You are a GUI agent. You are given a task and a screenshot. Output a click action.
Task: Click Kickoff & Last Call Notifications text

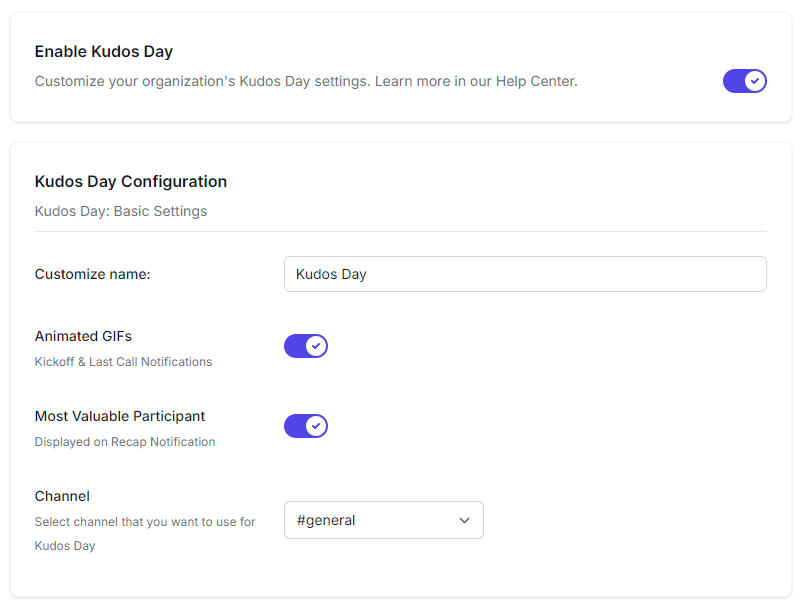pyautogui.click(x=123, y=362)
